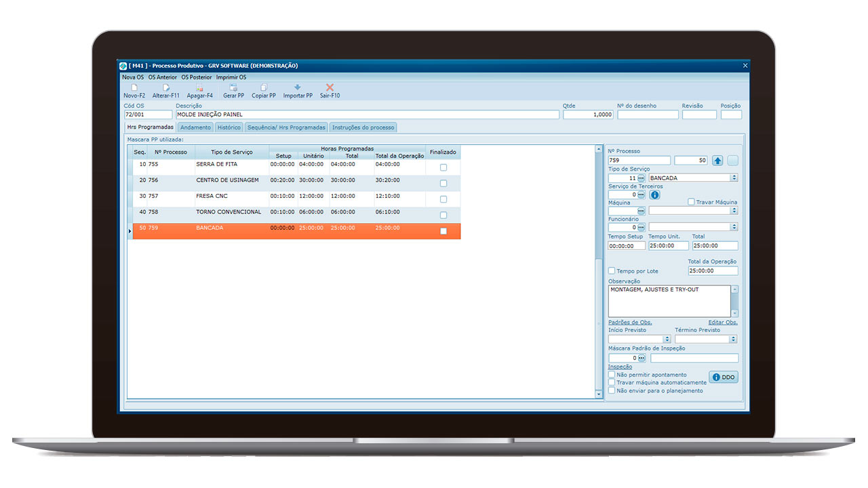This screenshot has width=868, height=488.
Task: Check Finalizado for TORNO CONVENCIONAL row
Action: pyautogui.click(x=443, y=216)
